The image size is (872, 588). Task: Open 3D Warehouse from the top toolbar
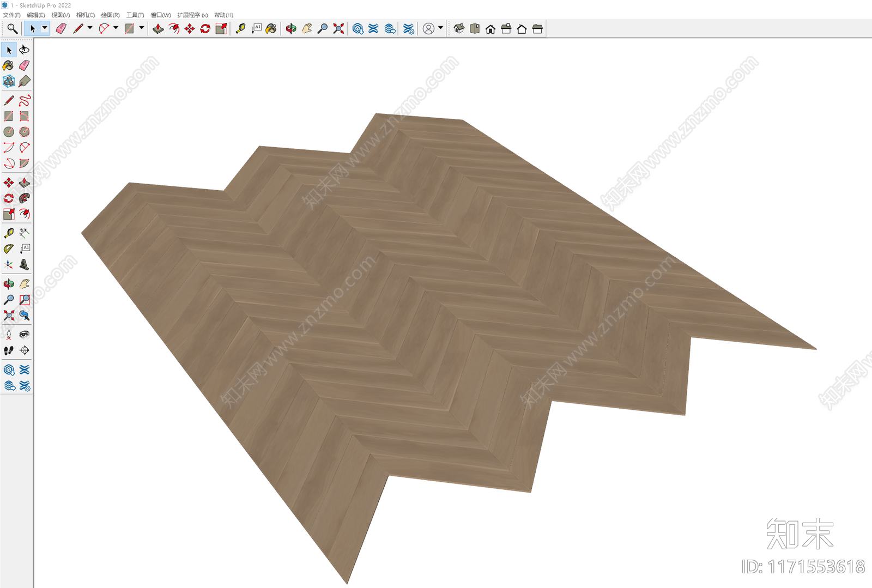click(358, 29)
